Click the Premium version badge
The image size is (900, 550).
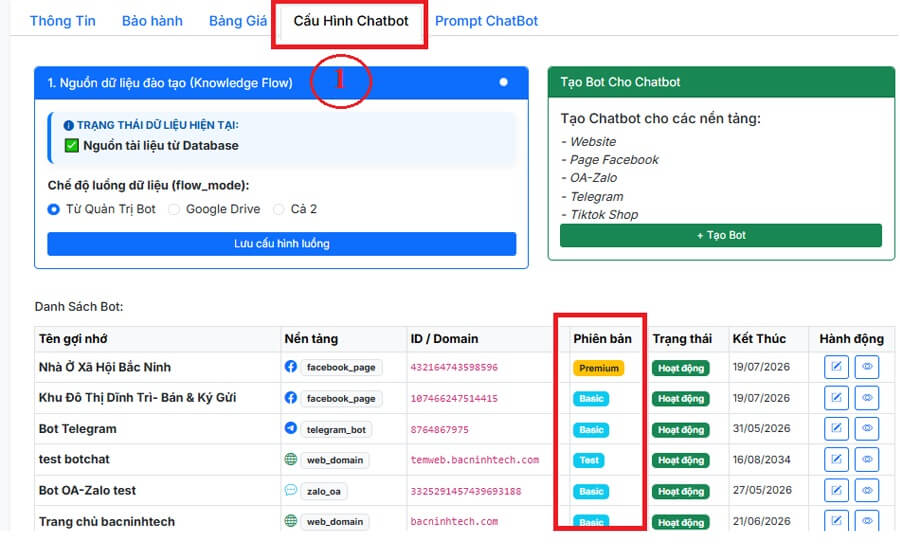coord(599,368)
